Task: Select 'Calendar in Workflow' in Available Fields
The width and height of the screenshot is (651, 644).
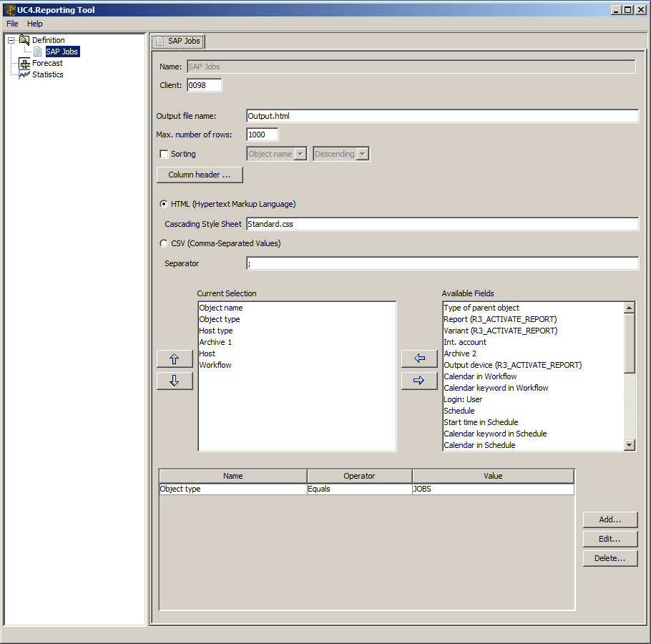Action: (480, 376)
